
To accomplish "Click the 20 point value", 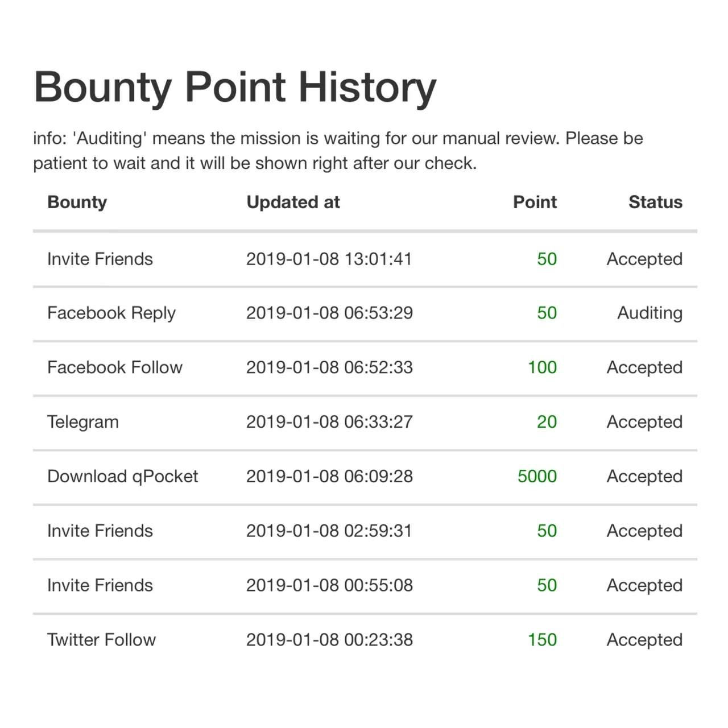I will click(547, 422).
